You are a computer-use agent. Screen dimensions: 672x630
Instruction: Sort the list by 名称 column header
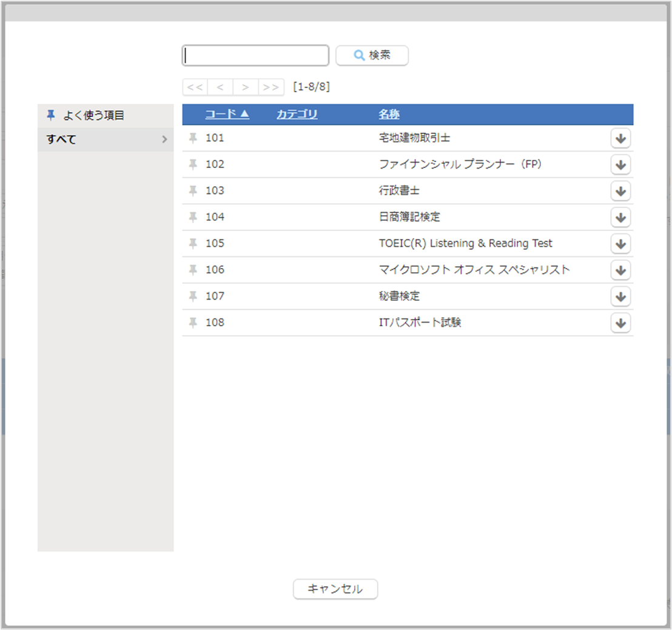coord(389,114)
